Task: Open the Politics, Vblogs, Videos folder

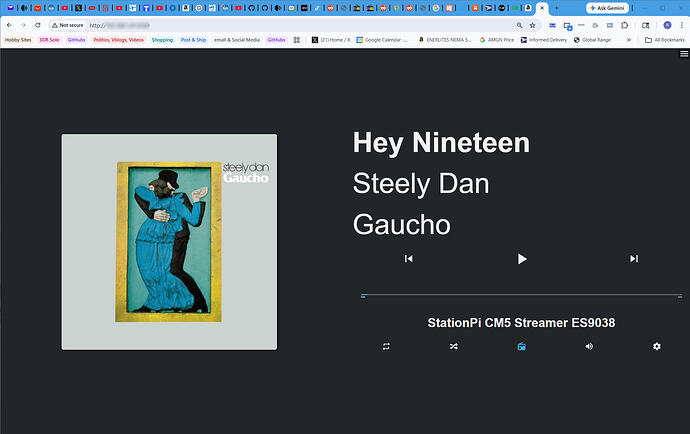Action: (x=118, y=40)
